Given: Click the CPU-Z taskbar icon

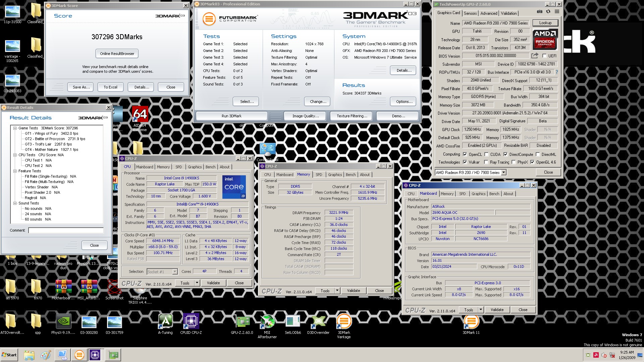Looking at the screenshot, I should click(x=95, y=355).
